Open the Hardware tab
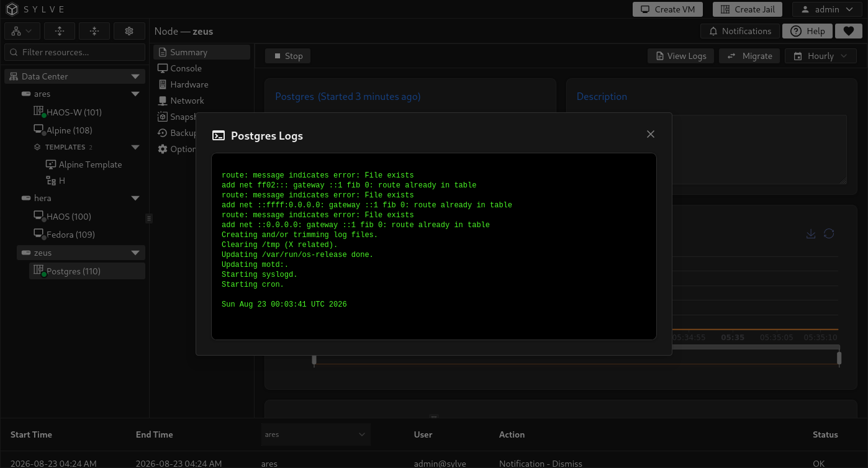Image resolution: width=868 pixels, height=468 pixels. click(x=202, y=84)
